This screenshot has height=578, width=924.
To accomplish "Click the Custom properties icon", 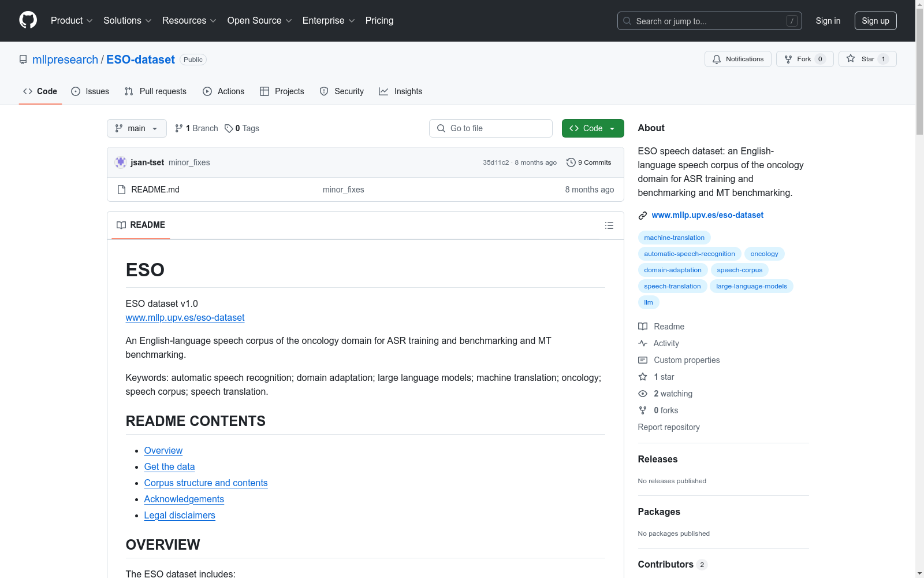I will (x=643, y=360).
